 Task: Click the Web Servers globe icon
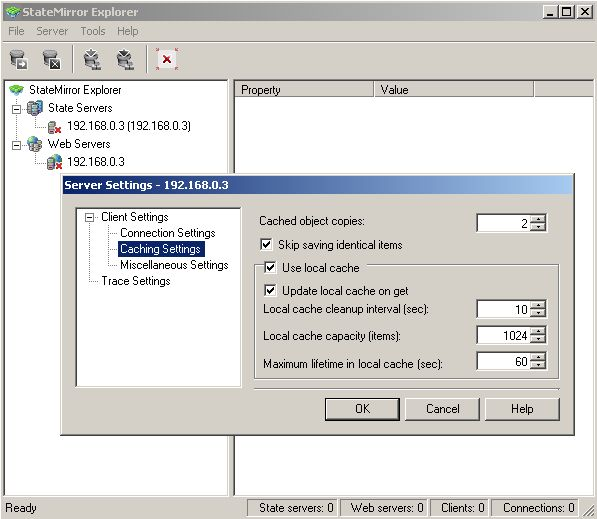coord(35,144)
